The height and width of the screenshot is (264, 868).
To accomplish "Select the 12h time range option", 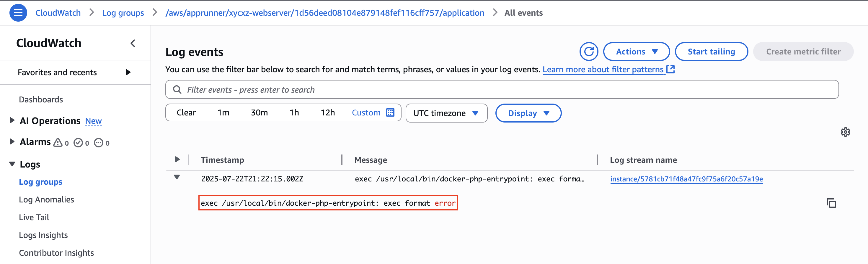I will coord(327,112).
